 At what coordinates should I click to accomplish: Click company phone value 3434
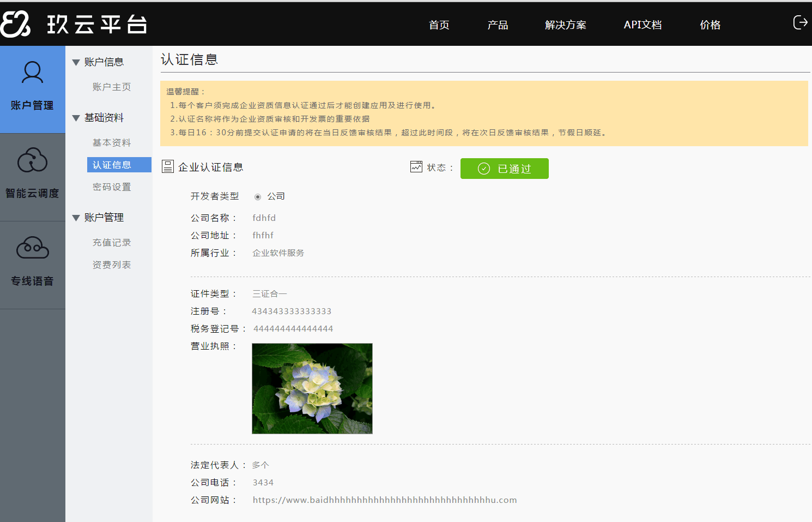pyautogui.click(x=263, y=482)
